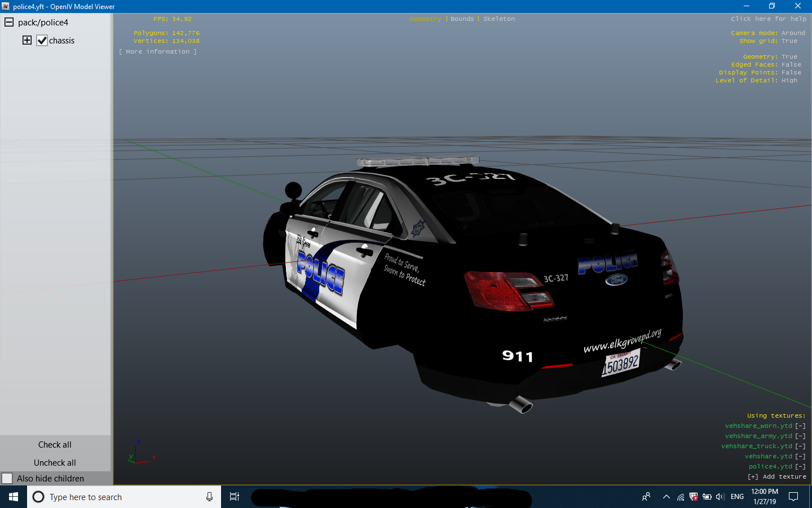This screenshot has height=508, width=812.
Task: Switch to the Skeleton view tab
Action: coord(498,19)
